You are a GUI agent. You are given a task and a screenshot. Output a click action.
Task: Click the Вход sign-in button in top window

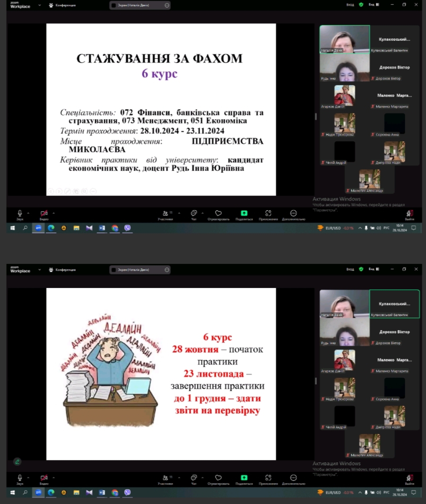point(350,5)
